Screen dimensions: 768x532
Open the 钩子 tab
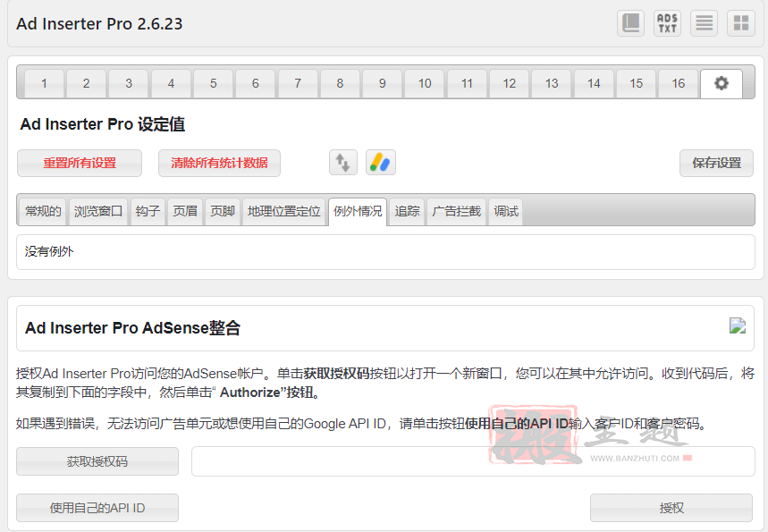point(148,212)
